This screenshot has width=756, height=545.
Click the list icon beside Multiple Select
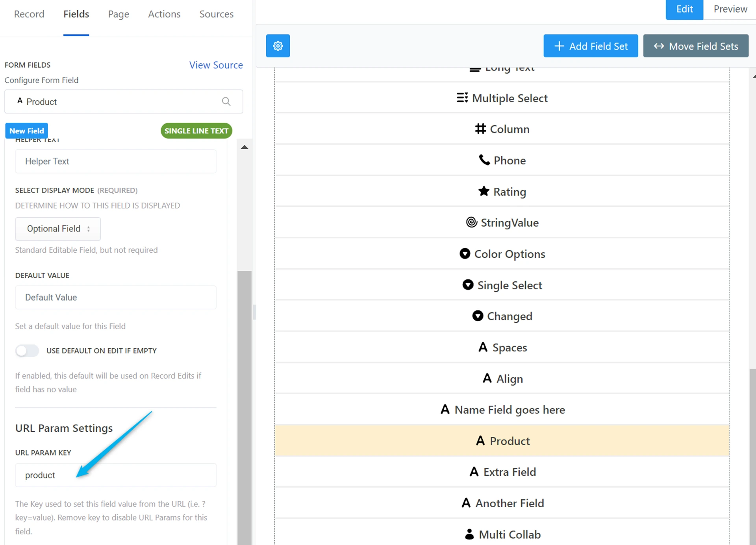point(462,98)
